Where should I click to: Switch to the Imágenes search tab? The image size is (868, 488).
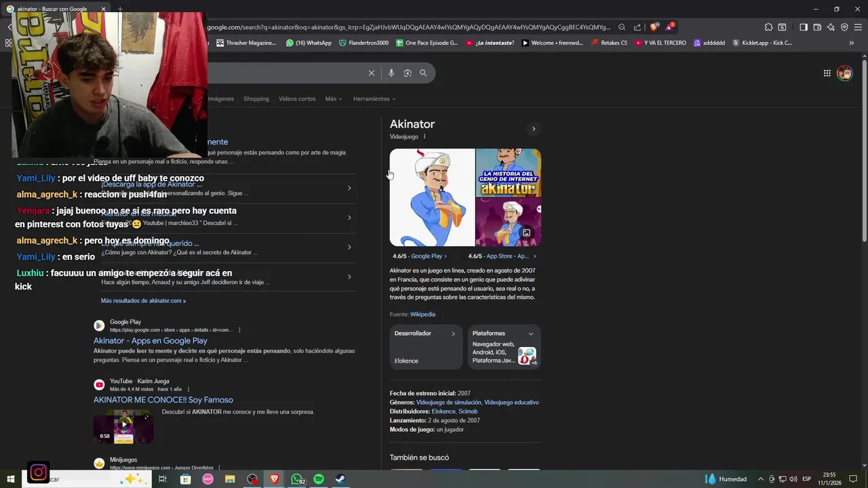[220, 99]
